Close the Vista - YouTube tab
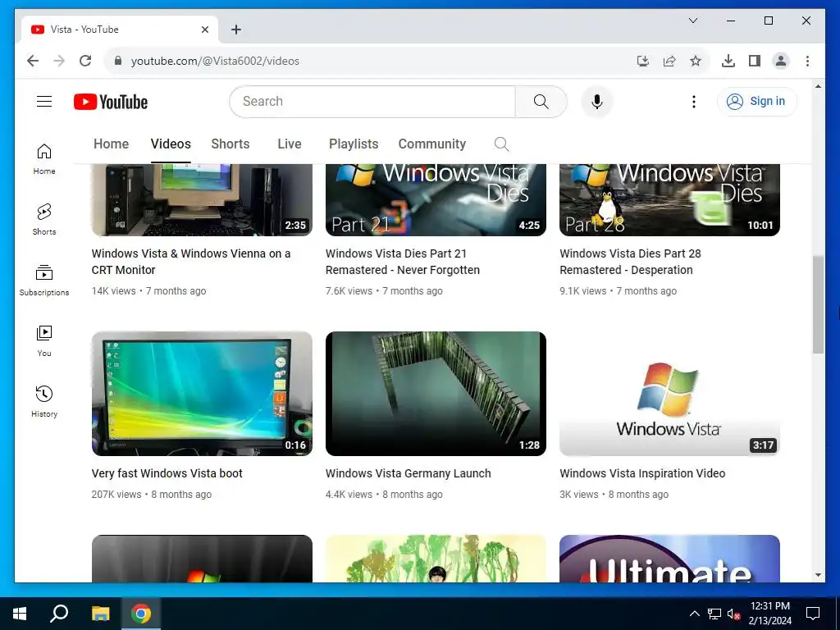Screen dimensions: 840x630 coord(204,30)
